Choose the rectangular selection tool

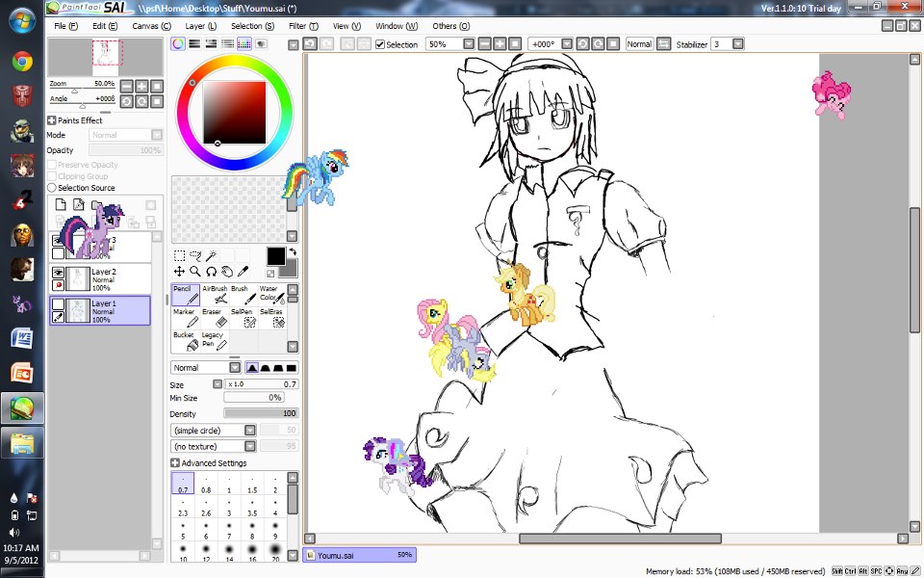(179, 255)
